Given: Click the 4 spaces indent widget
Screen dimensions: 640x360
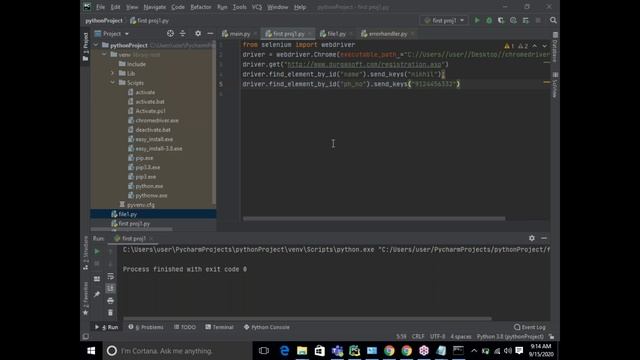Looking at the screenshot, I should (461, 337).
